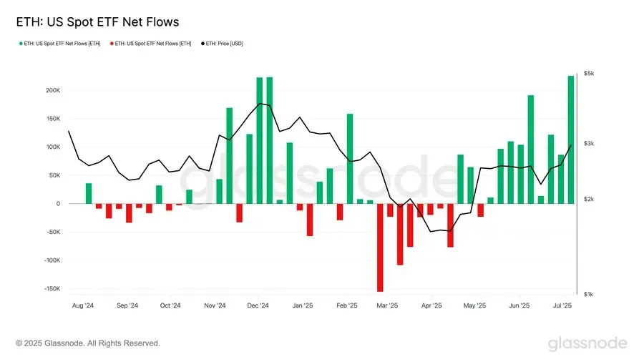Image resolution: width=644 pixels, height=362 pixels.
Task: Click the green ETF Net Flows legend dot
Action: (21, 44)
